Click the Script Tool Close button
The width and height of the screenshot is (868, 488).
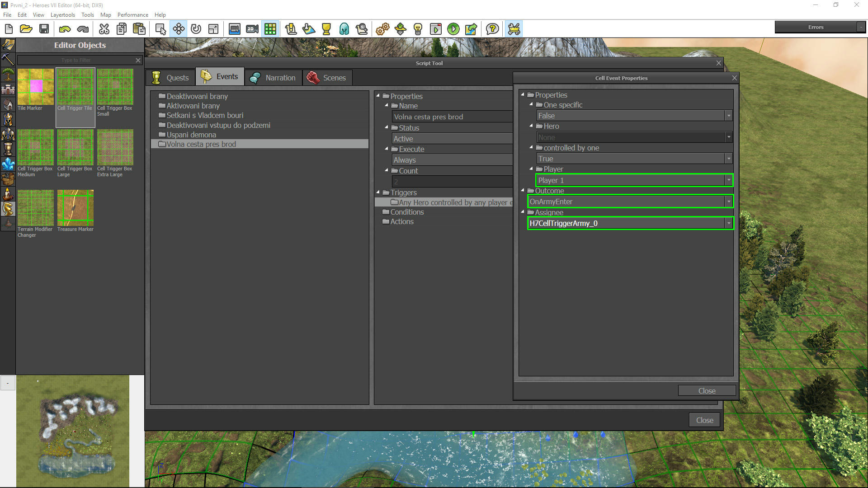[x=704, y=420]
